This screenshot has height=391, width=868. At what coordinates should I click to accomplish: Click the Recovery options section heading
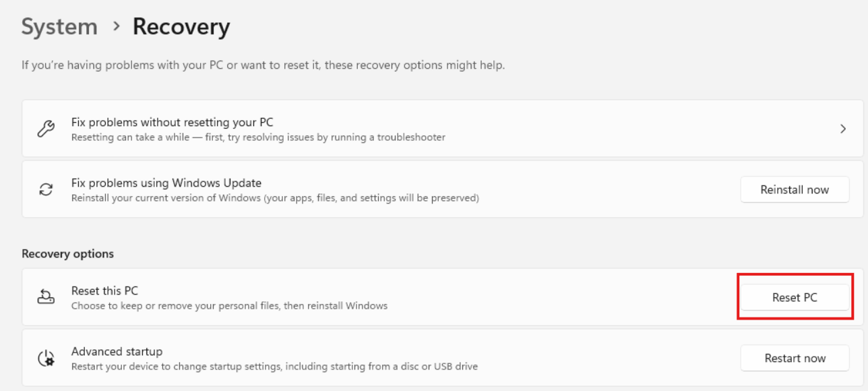point(67,253)
